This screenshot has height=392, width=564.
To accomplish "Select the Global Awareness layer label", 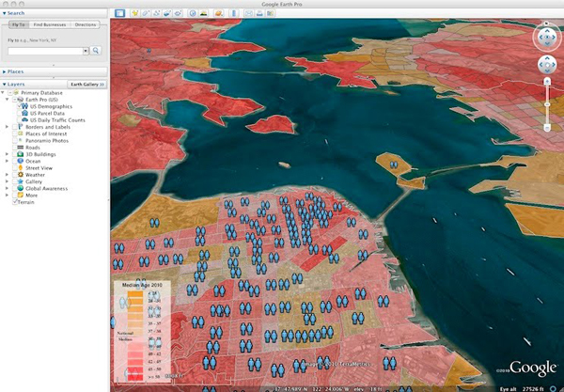I will pos(46,188).
